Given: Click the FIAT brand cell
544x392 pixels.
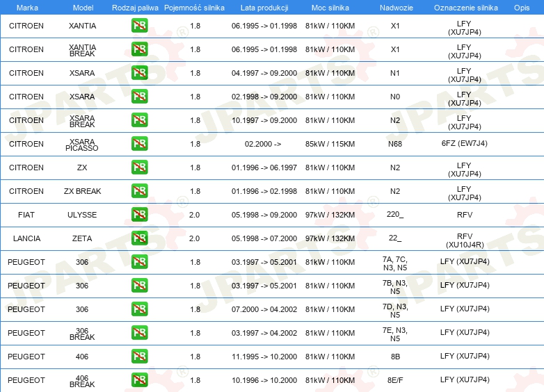Looking at the screenshot, I should tap(26, 215).
